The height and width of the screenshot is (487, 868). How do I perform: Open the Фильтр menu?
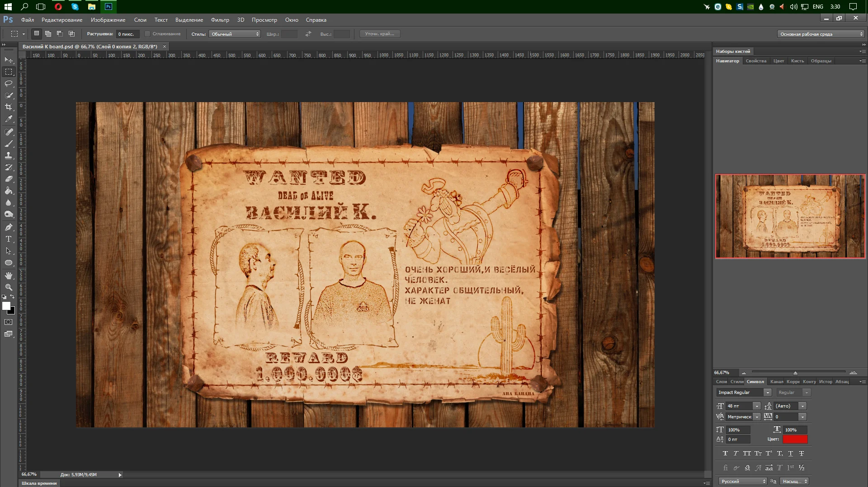point(220,20)
